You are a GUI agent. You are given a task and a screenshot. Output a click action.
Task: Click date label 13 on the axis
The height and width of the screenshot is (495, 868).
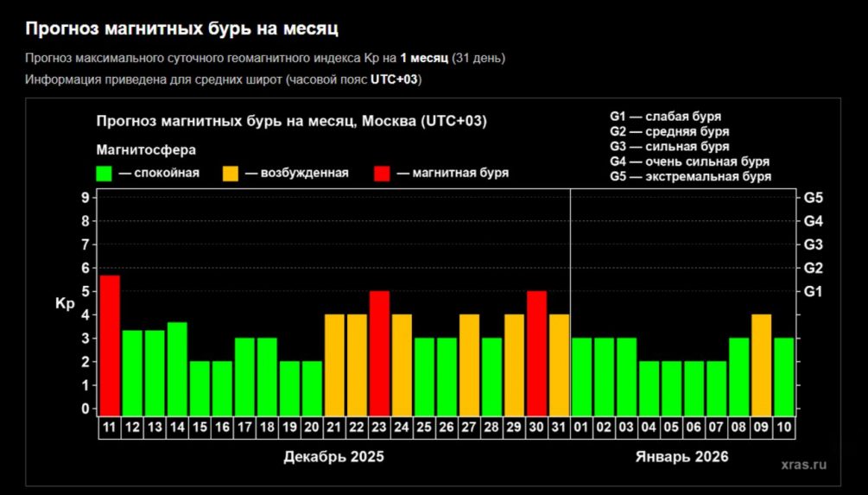click(155, 428)
